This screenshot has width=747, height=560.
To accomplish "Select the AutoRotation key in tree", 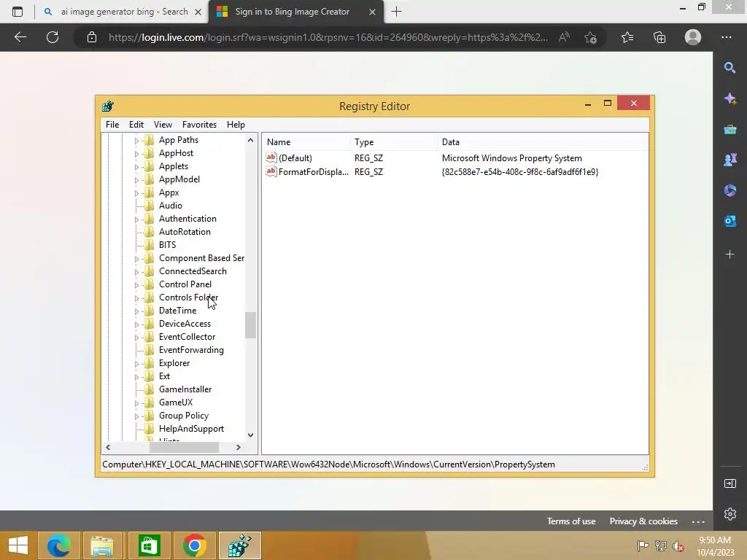I will [x=185, y=231].
